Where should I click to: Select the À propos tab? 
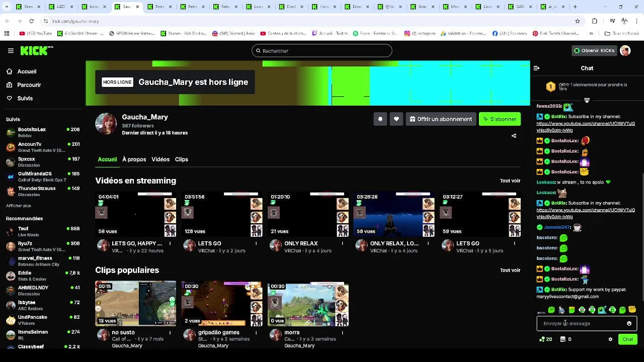134,159
